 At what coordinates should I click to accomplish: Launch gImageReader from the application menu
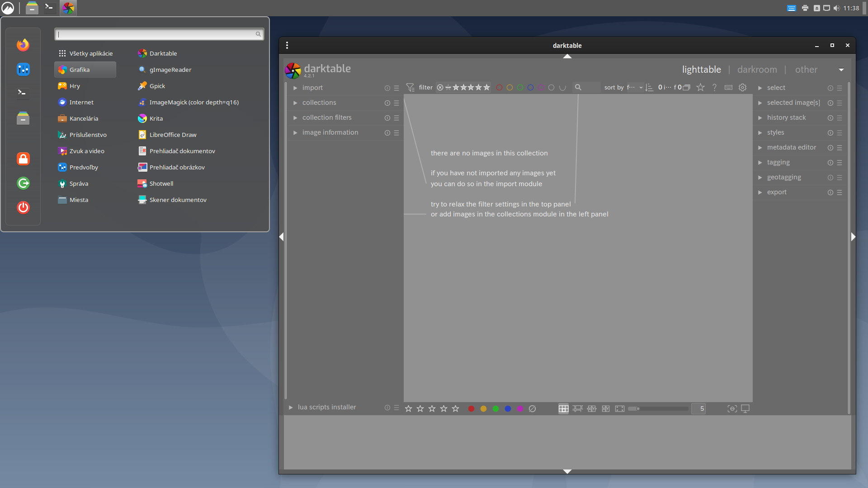point(165,70)
